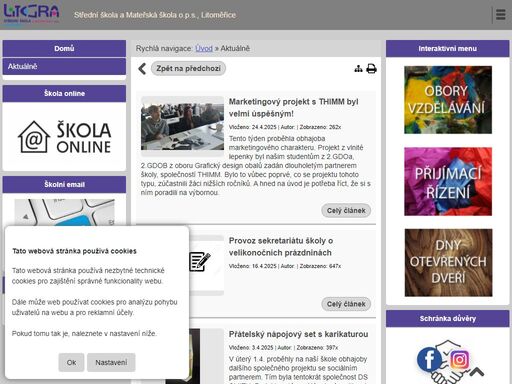Viewport: 512px width, 384px height.
Task: Print the page via printer icon
Action: pos(371,69)
